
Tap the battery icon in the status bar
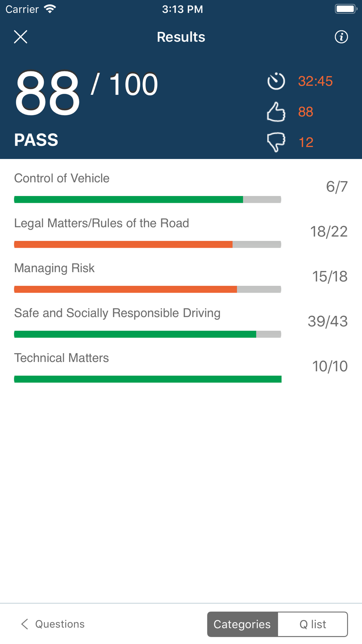coord(346,9)
